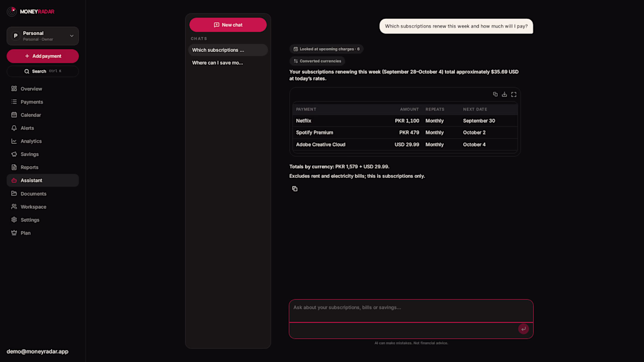This screenshot has width=644, height=362.
Task: Open the Overview page
Action: click(x=43, y=89)
